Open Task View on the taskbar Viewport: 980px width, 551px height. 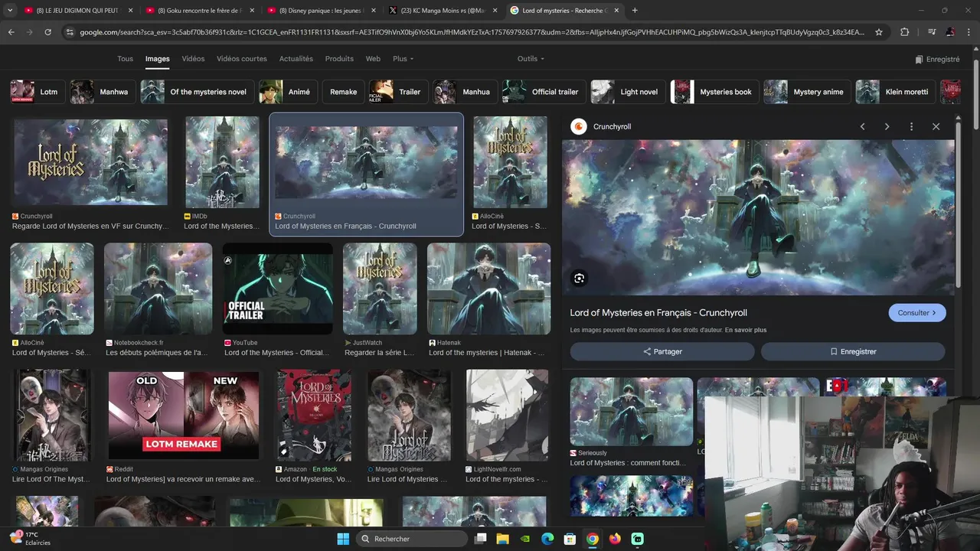click(x=481, y=539)
